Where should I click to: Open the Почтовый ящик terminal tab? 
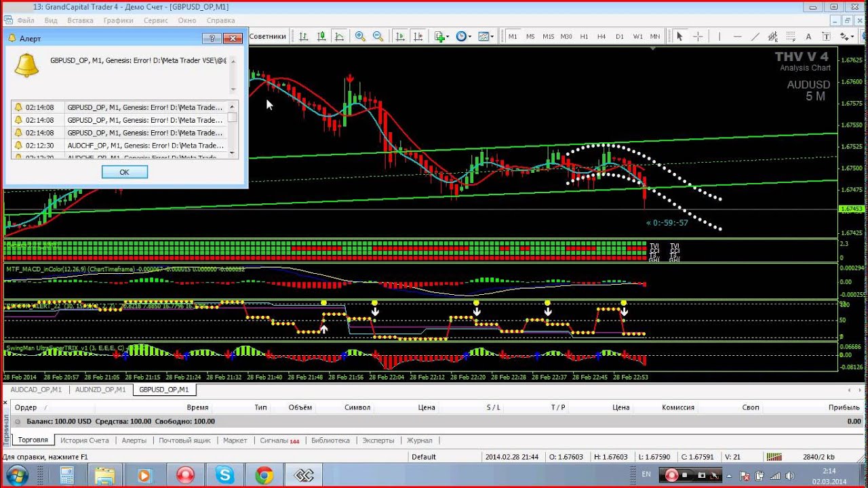[x=184, y=441]
